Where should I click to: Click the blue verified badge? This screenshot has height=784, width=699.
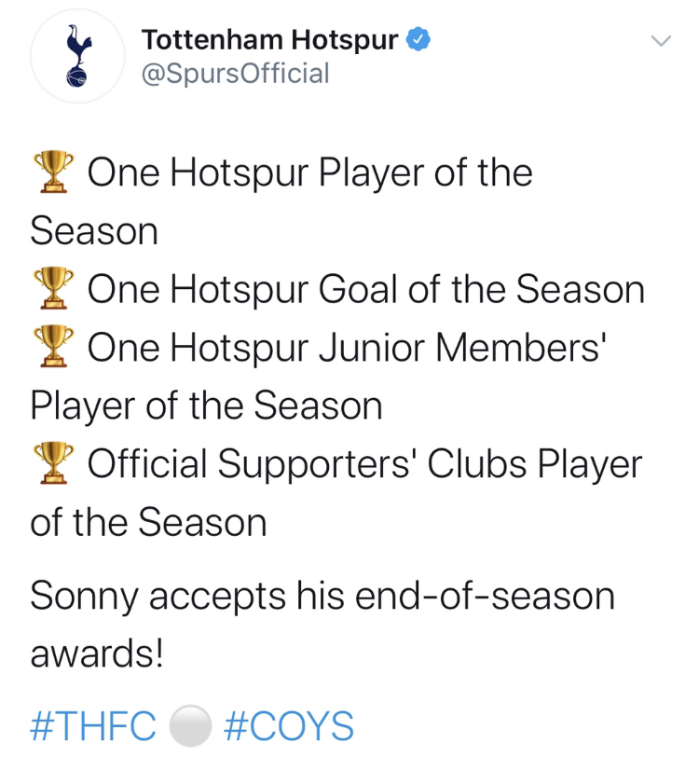click(x=418, y=41)
